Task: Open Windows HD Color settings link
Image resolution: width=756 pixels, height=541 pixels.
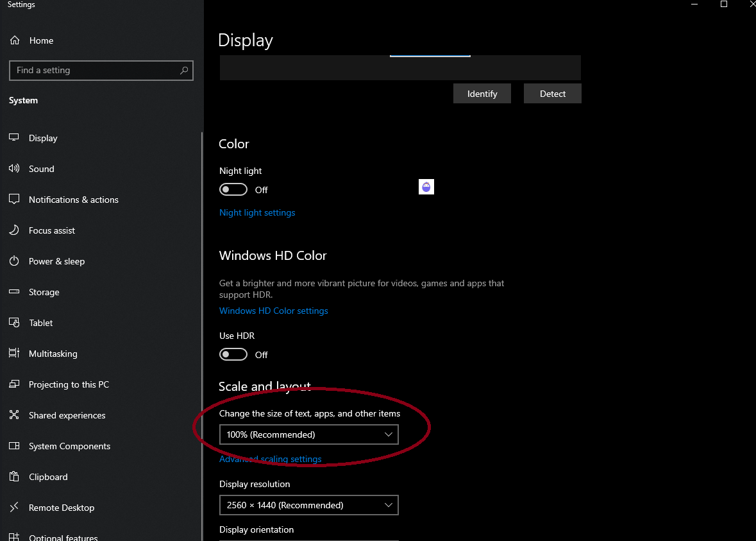Action: point(274,311)
